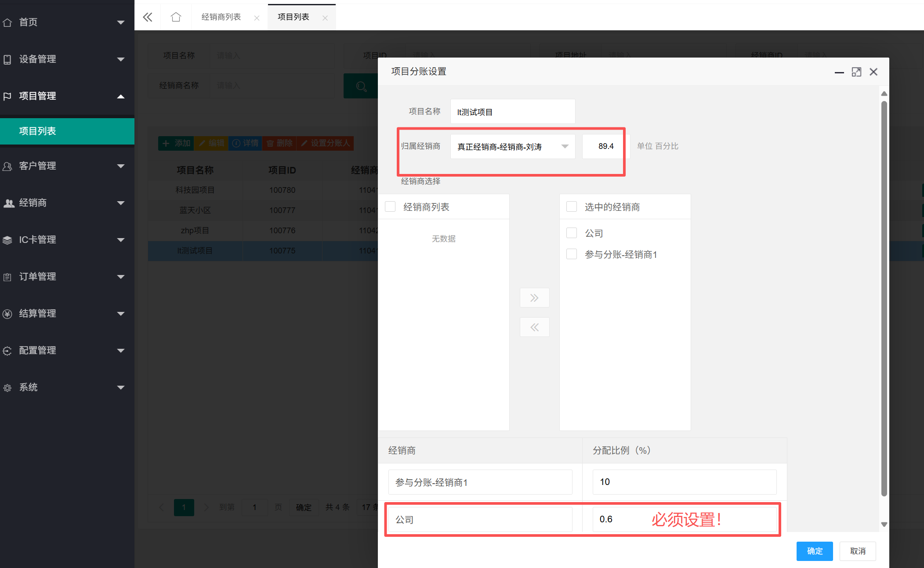Check the 经销商列表 select-all checkbox
The height and width of the screenshot is (568, 924).
coord(390,206)
